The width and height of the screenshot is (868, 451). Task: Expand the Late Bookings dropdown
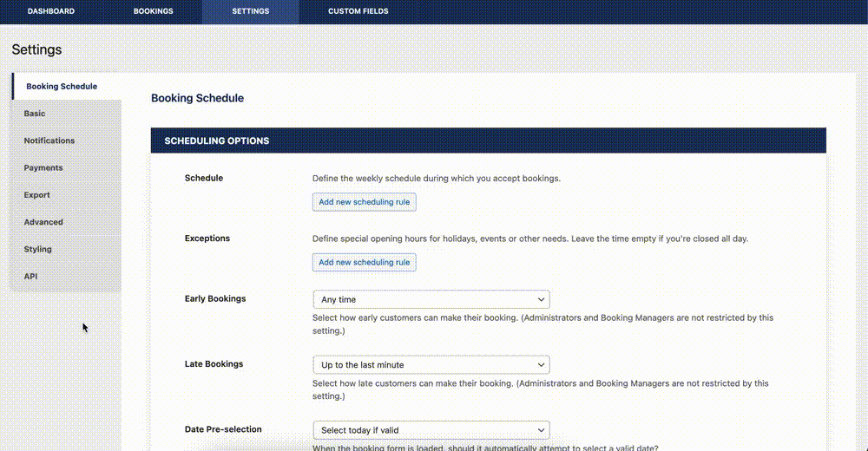tap(431, 364)
